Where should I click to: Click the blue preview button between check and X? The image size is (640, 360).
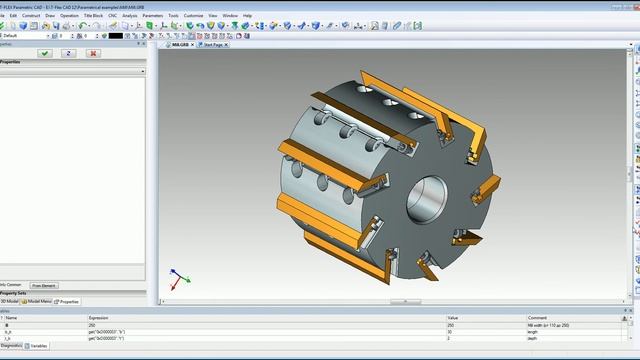69,53
